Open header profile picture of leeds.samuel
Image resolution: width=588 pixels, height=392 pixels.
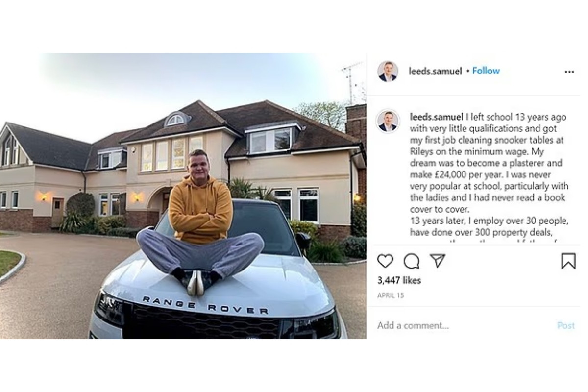[x=387, y=71]
